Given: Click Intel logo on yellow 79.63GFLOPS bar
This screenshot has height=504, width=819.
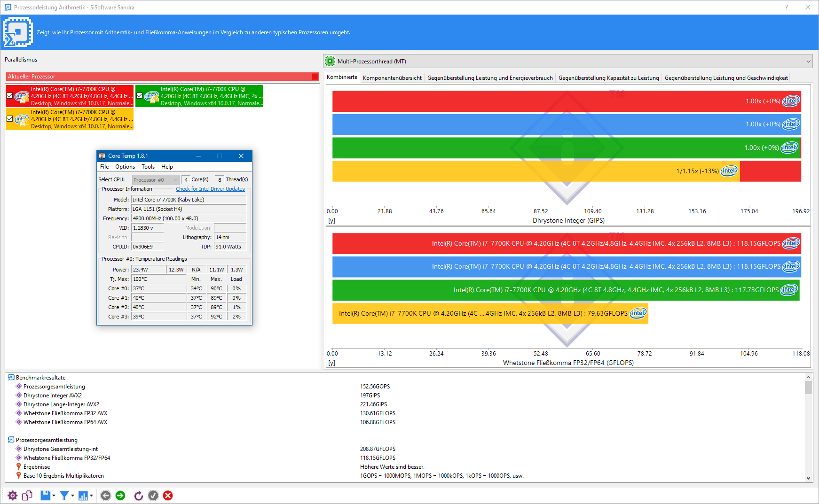Looking at the screenshot, I should tap(638, 313).
